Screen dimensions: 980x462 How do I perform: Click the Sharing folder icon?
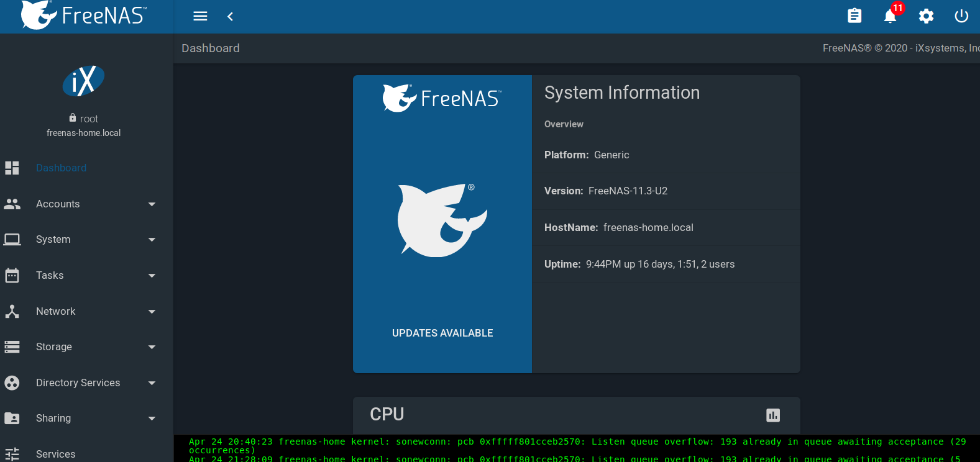(12, 418)
